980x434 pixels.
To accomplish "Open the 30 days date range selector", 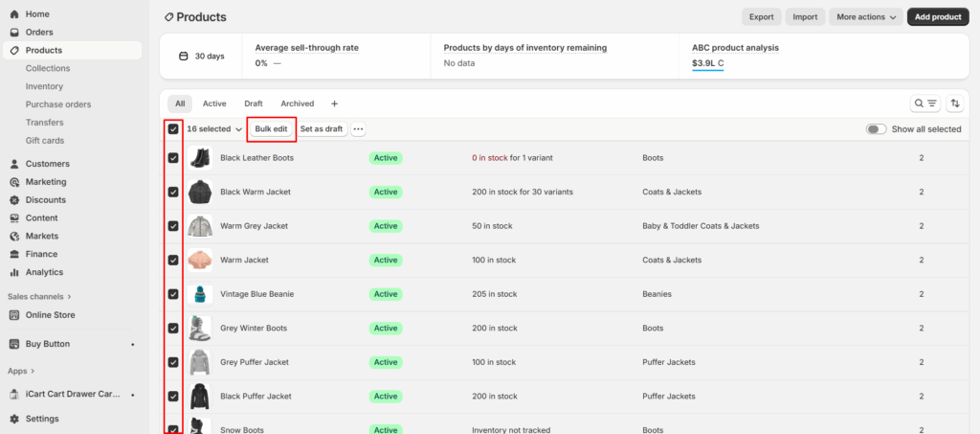I will 202,56.
